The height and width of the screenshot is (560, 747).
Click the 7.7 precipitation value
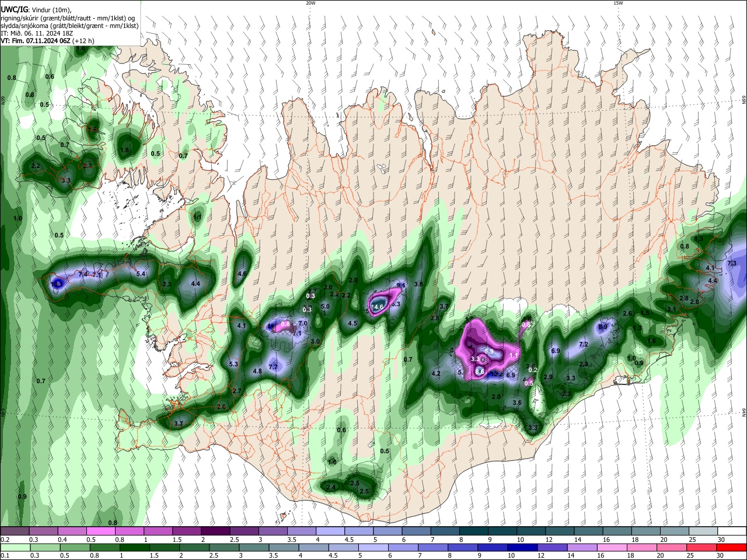(273, 367)
